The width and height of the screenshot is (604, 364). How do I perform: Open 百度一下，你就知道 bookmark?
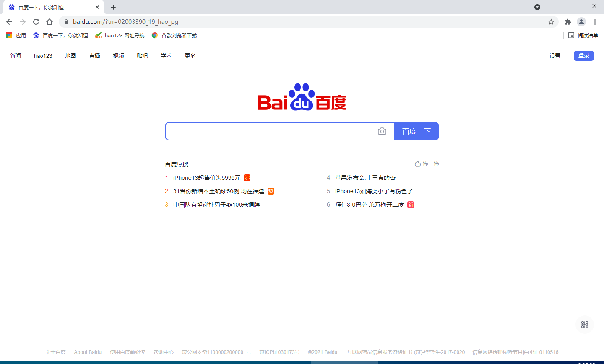pos(61,35)
